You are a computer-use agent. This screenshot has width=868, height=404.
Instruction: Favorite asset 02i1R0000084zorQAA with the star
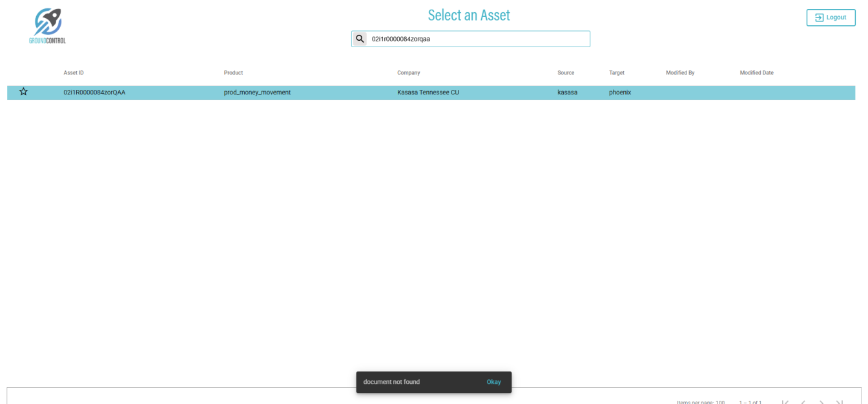(23, 92)
